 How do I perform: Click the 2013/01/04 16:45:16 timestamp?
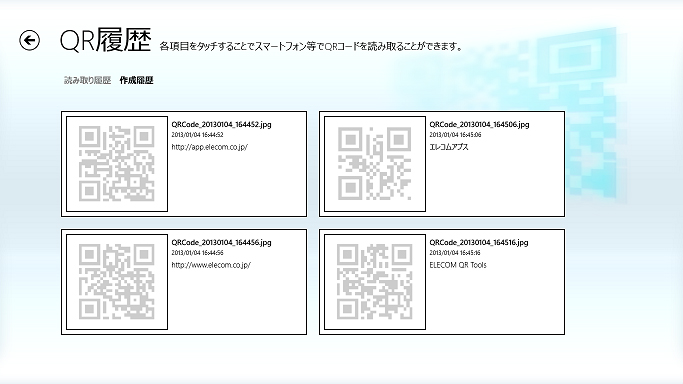click(x=455, y=253)
